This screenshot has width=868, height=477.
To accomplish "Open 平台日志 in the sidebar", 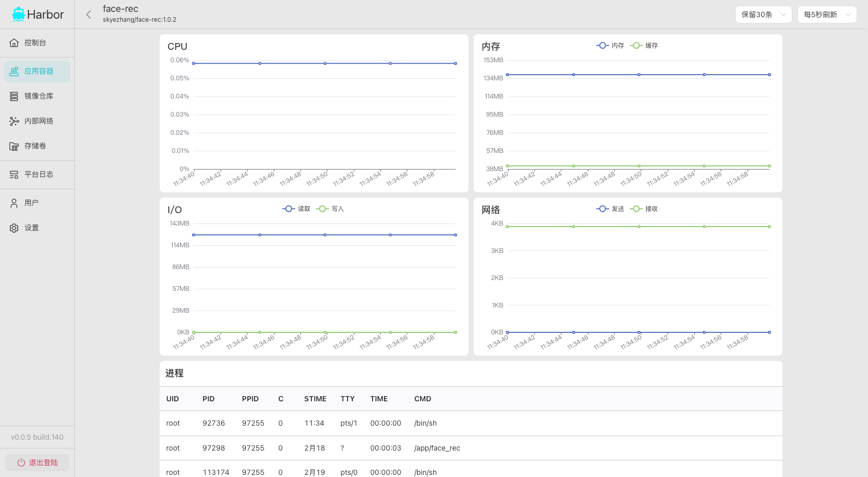I will pyautogui.click(x=37, y=175).
